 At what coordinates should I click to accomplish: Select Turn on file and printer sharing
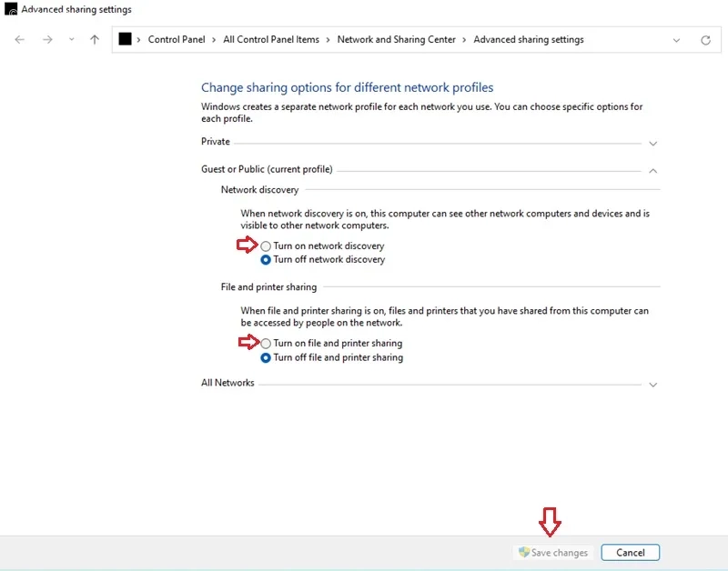(266, 344)
